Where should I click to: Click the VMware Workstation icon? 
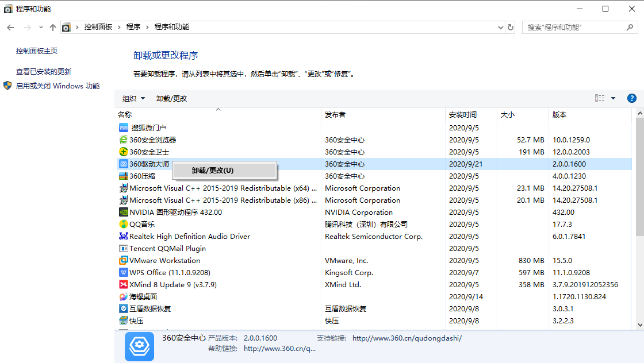(x=123, y=260)
